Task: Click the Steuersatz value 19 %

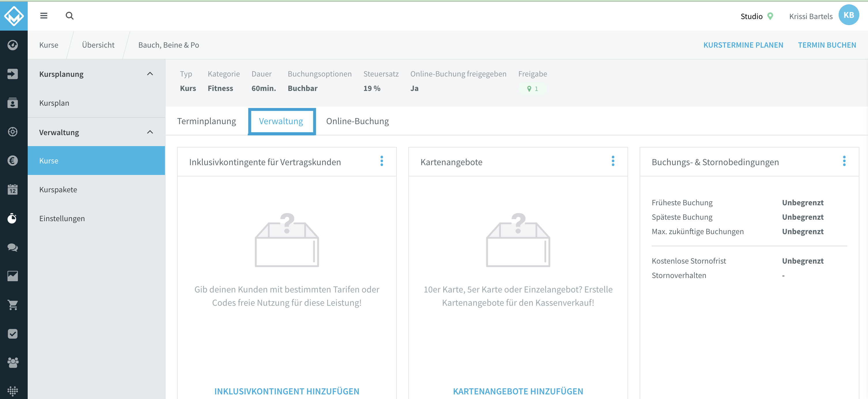Action: [372, 88]
